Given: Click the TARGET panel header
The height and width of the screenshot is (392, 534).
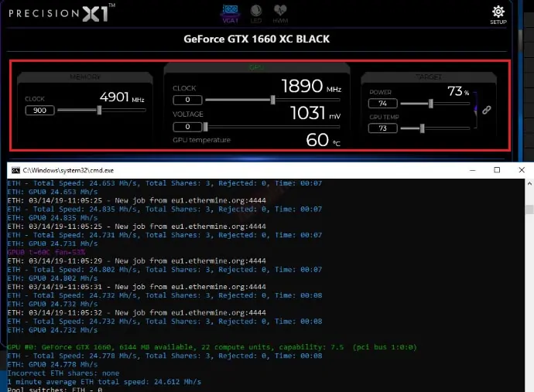Looking at the screenshot, I should pyautogui.click(x=429, y=77).
